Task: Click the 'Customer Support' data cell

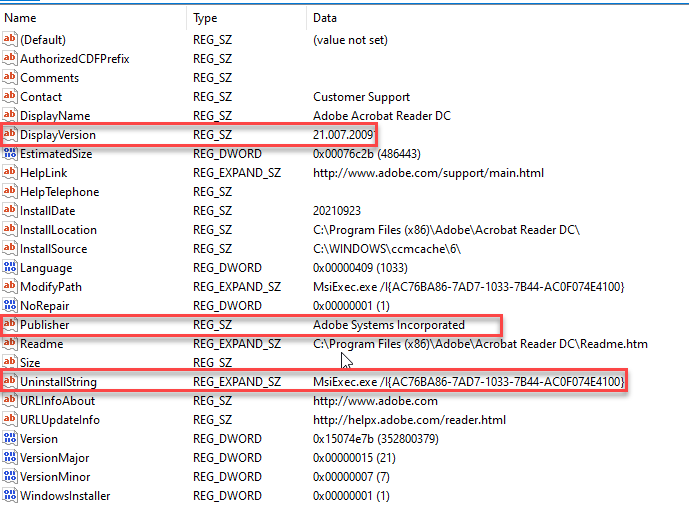Action: coord(361,97)
